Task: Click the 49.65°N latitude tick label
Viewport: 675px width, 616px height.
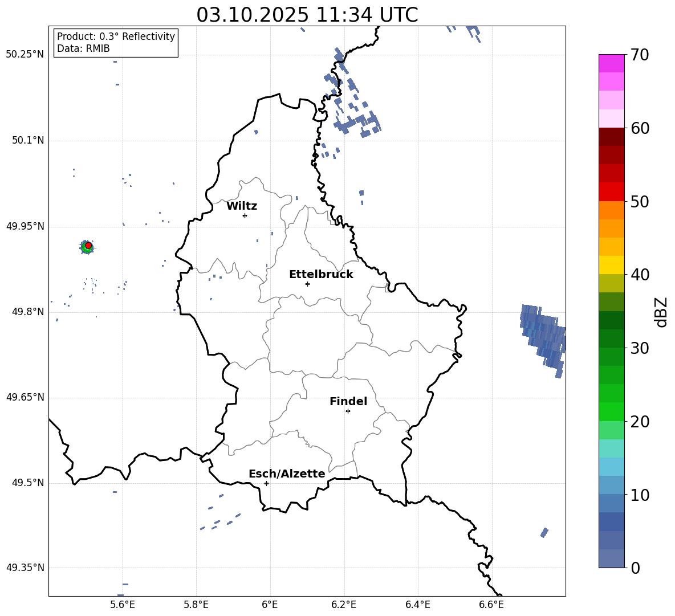Action: tap(25, 397)
